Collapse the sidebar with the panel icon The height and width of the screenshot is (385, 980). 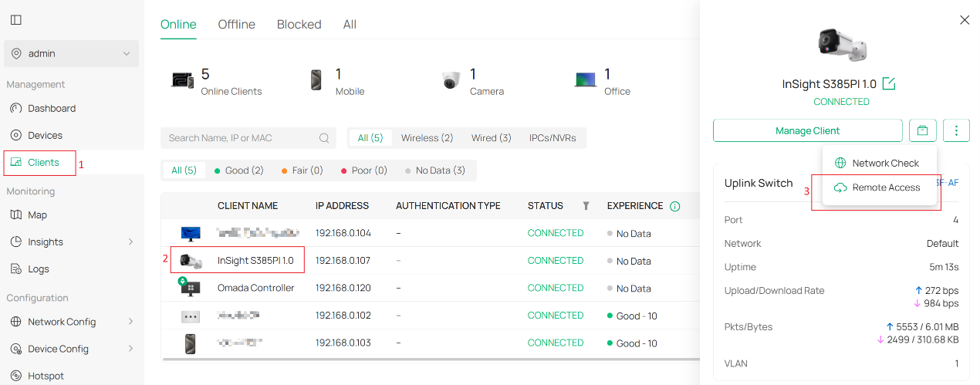15,20
